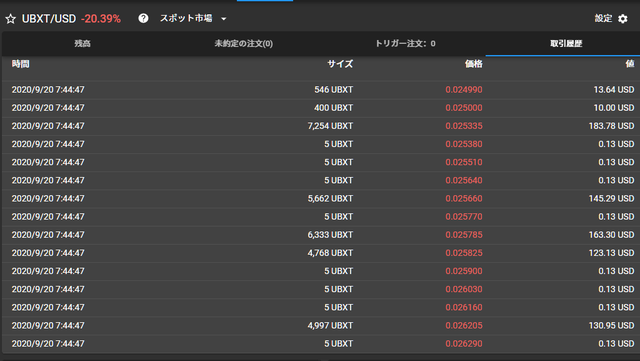Click price 0.026030
The width and height of the screenshot is (640, 361).
pyautogui.click(x=464, y=289)
